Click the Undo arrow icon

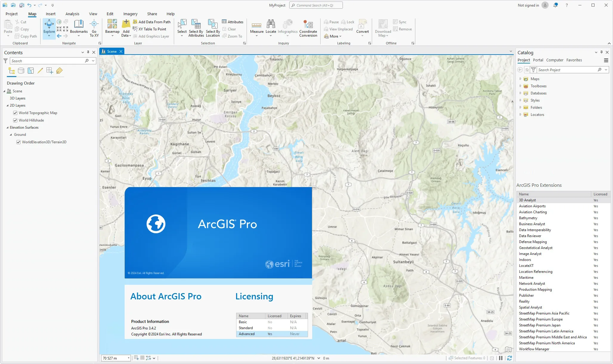[29, 5]
